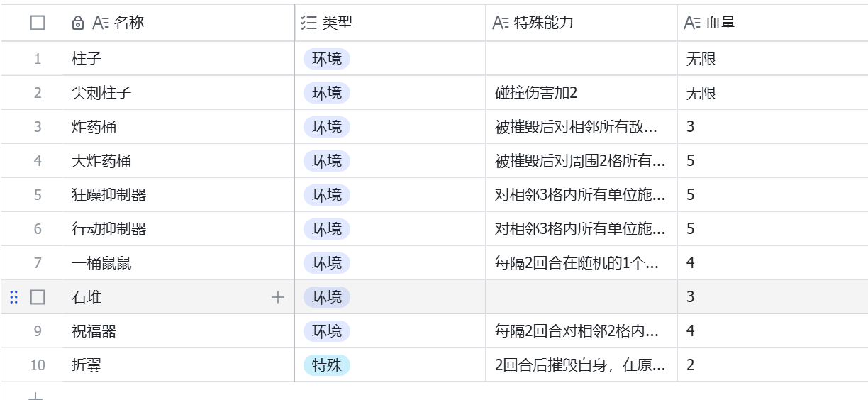Select health value 5 of 大炸药桶

click(x=773, y=160)
